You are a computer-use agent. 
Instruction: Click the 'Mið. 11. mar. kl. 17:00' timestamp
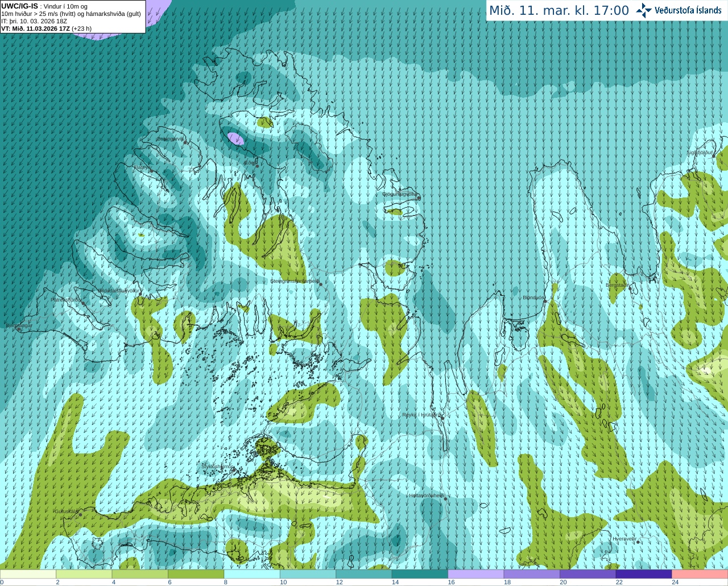point(559,11)
